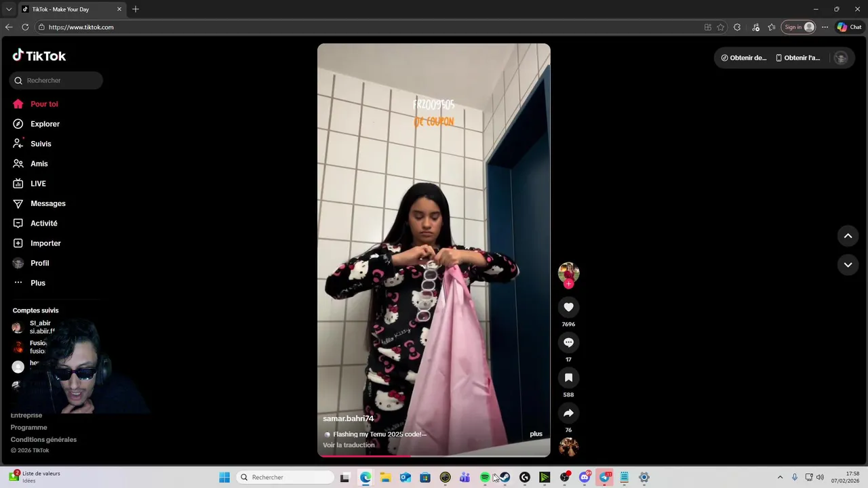Screen dimensions: 868x488
Task: Click the Sign in button
Action: (799, 27)
